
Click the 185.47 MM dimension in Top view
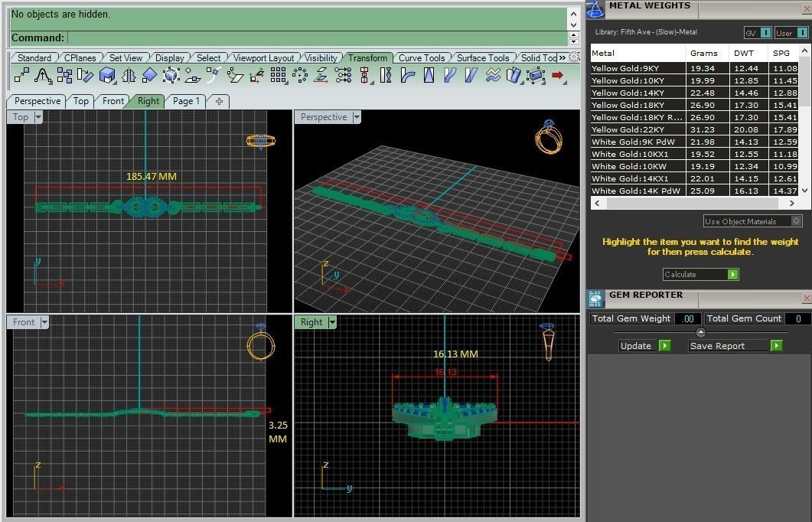pos(152,177)
